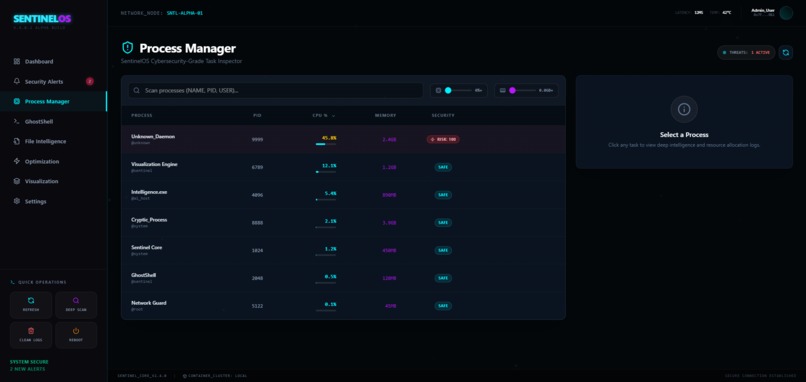
Task: Select the Sentinel Core process row
Action: click(x=343, y=250)
